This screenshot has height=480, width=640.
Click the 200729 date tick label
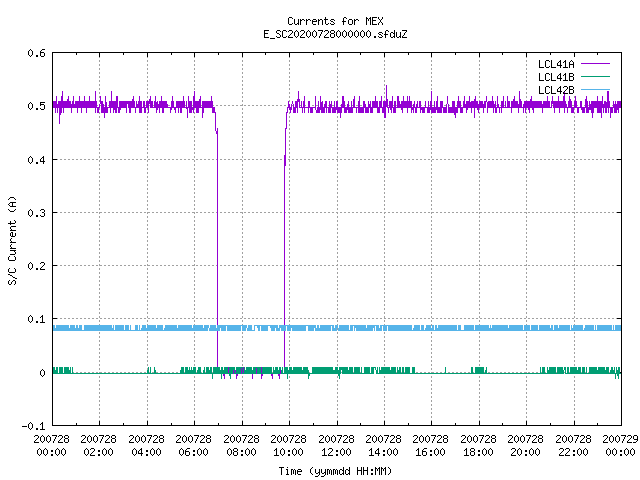pos(620,439)
